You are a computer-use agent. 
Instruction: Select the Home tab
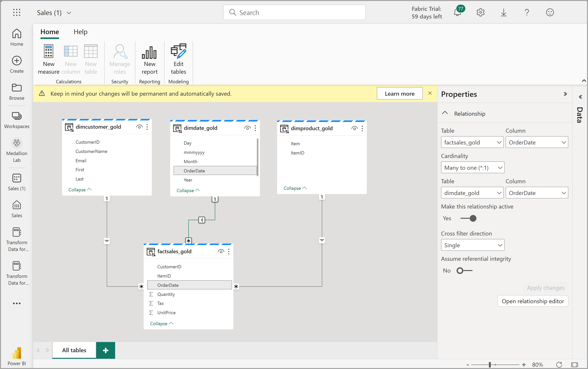coord(50,31)
